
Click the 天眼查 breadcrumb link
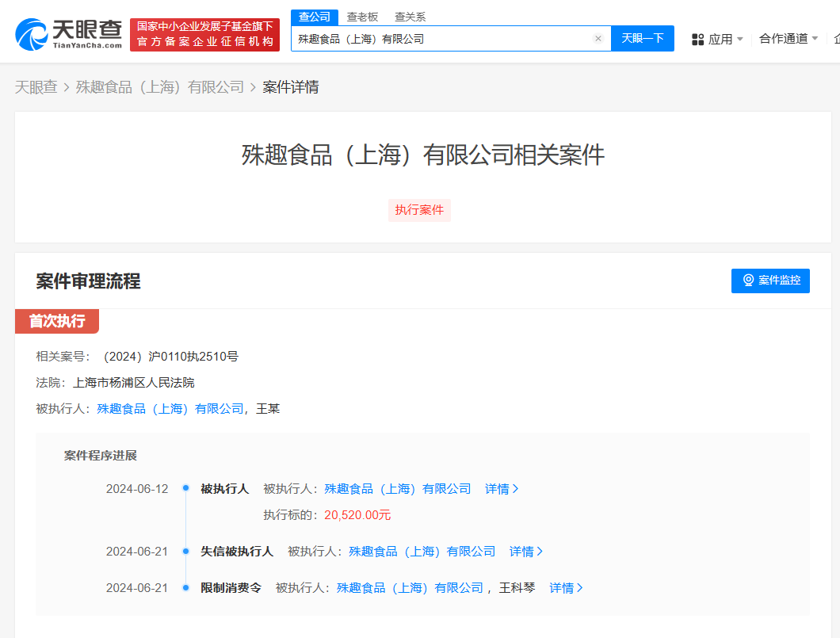pyautogui.click(x=36, y=86)
